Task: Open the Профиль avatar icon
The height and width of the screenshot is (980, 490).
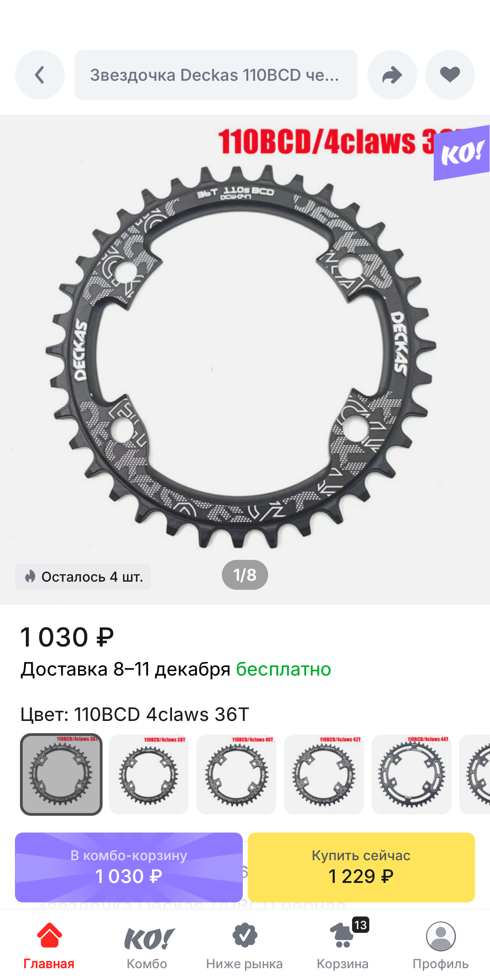Action: click(441, 946)
